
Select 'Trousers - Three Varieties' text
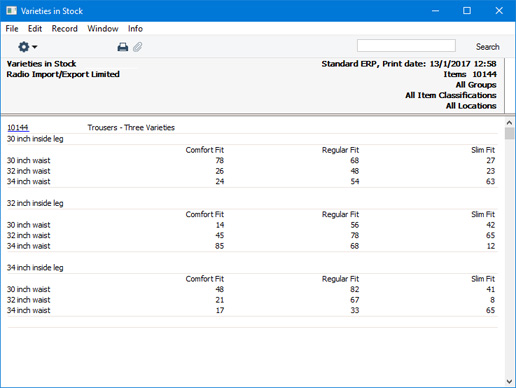coord(131,127)
